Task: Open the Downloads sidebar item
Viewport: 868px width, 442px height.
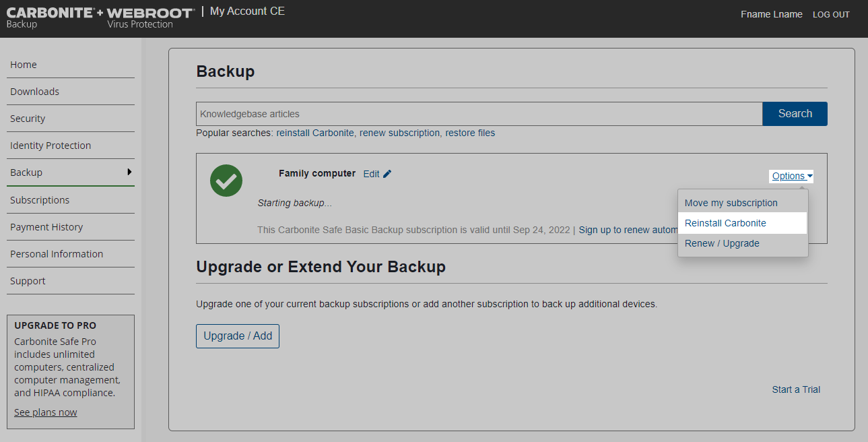Action: 34,91
